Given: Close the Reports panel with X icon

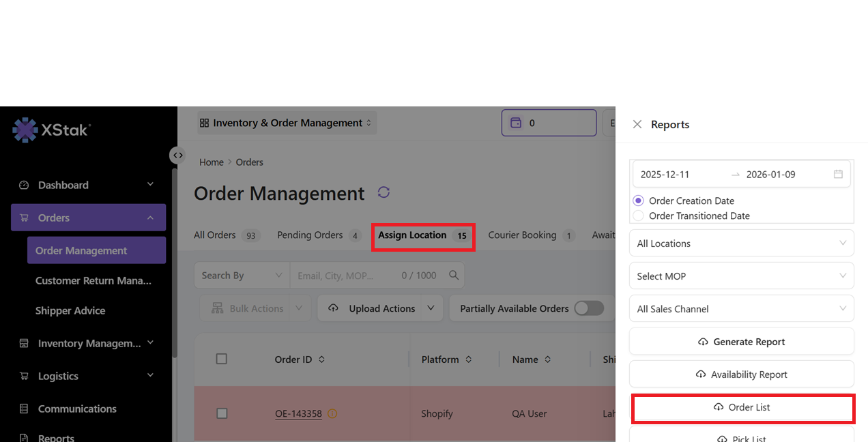Looking at the screenshot, I should 637,124.
